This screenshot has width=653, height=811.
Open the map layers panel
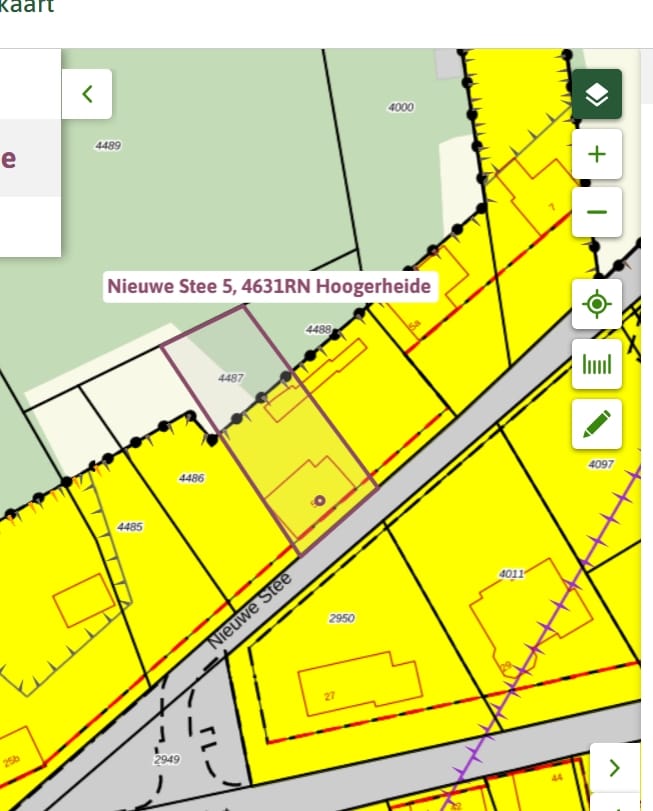point(597,94)
